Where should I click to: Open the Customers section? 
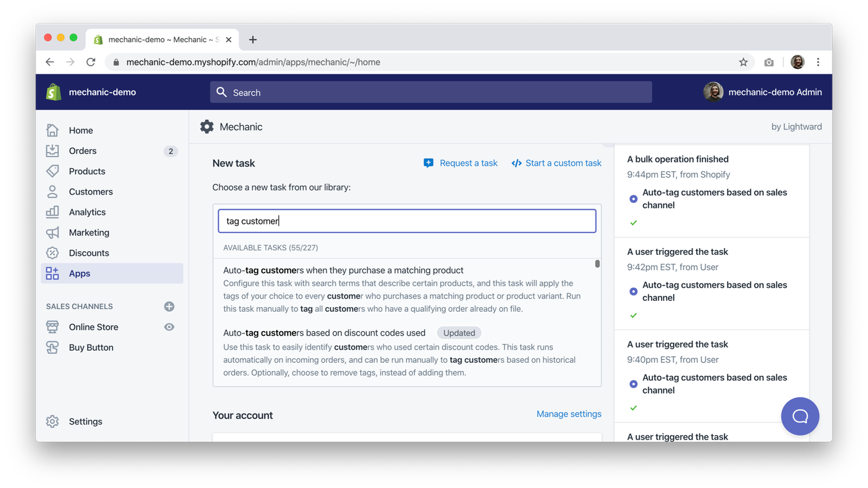91,192
